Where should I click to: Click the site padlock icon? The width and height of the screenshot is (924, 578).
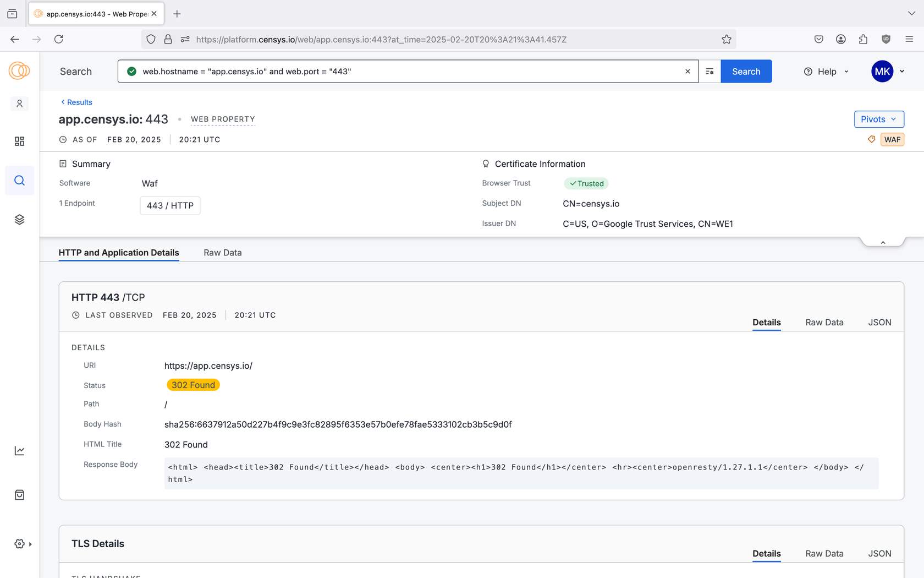click(x=168, y=39)
